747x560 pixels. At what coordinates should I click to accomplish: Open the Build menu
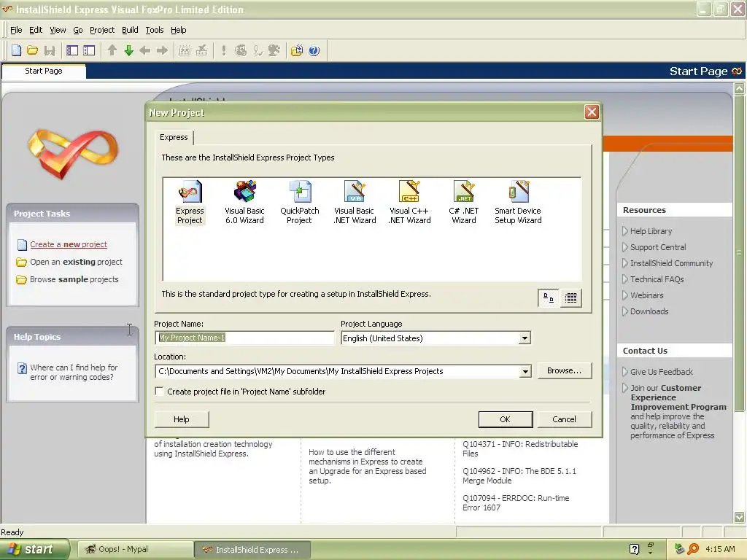[x=130, y=30]
